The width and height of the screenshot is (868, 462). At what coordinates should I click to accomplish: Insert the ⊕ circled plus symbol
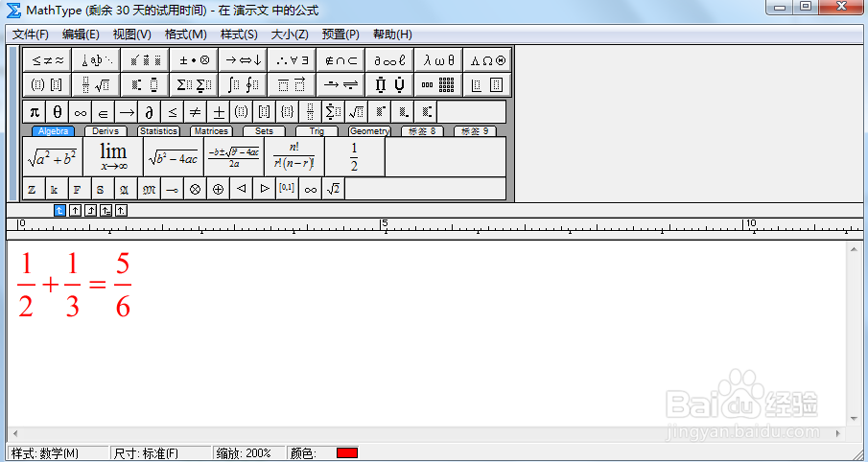tap(218, 189)
